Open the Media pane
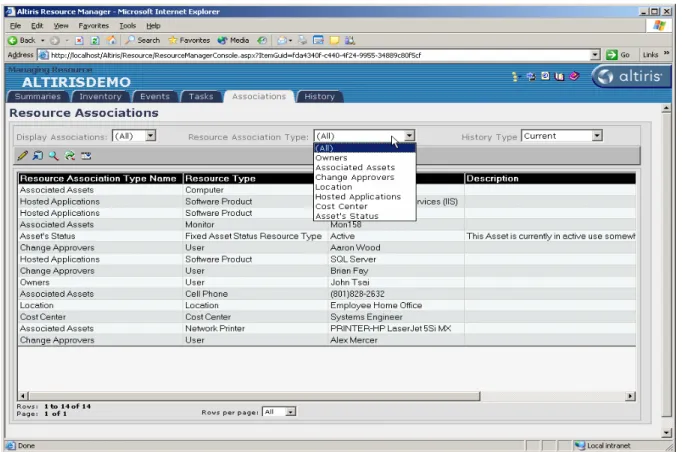Viewport: 682px width, 452px height. click(234, 40)
